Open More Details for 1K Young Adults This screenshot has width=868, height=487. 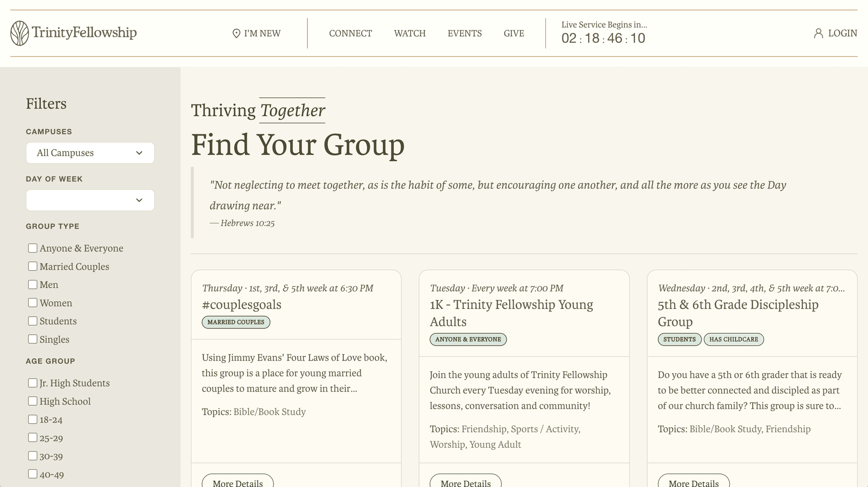click(x=466, y=482)
